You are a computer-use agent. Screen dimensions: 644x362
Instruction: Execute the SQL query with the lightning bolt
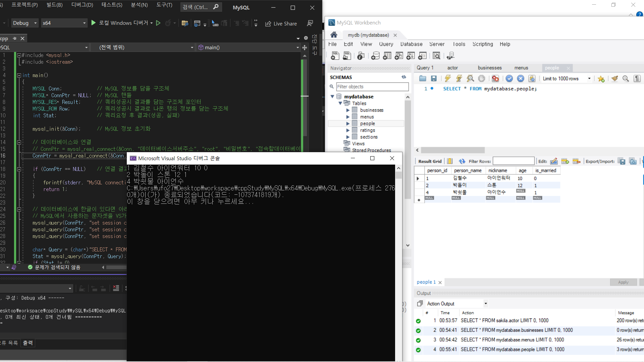pos(447,78)
